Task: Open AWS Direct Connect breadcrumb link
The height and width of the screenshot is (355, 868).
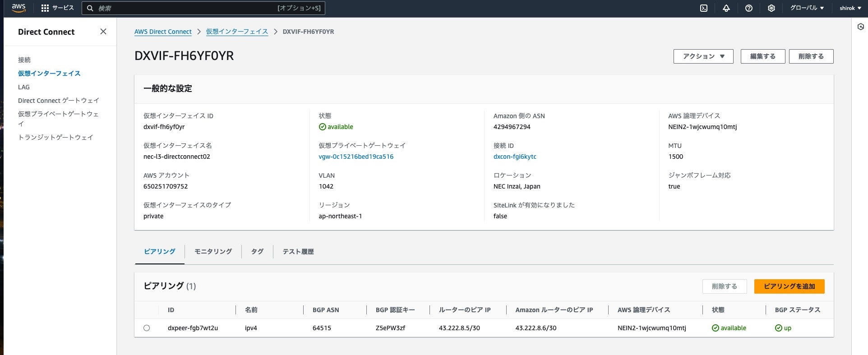Action: point(163,32)
